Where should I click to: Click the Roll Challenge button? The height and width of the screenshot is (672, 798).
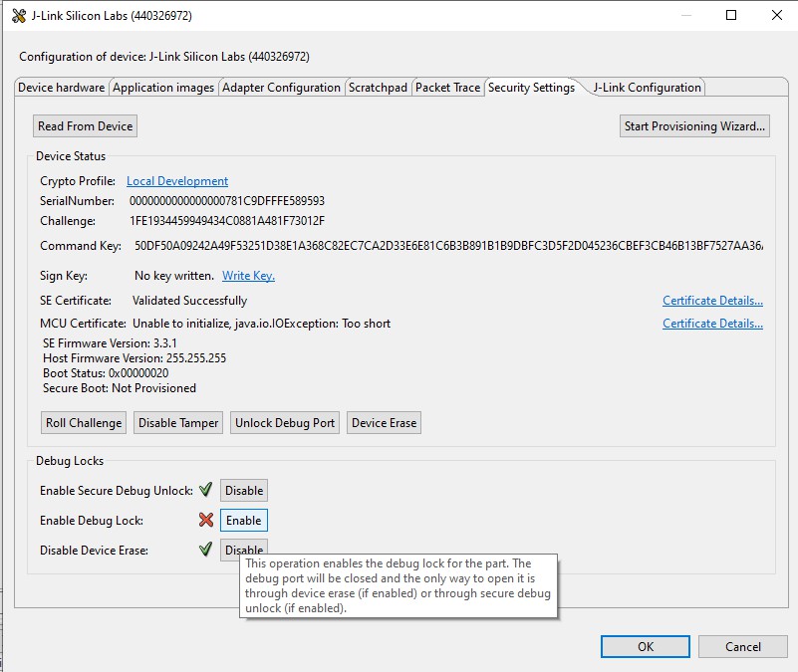click(84, 423)
